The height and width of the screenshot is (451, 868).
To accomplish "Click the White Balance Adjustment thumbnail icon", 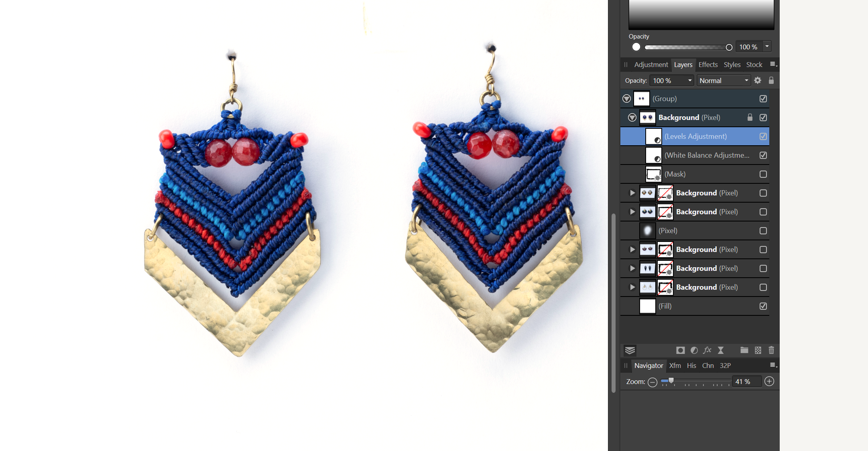I will [x=653, y=155].
